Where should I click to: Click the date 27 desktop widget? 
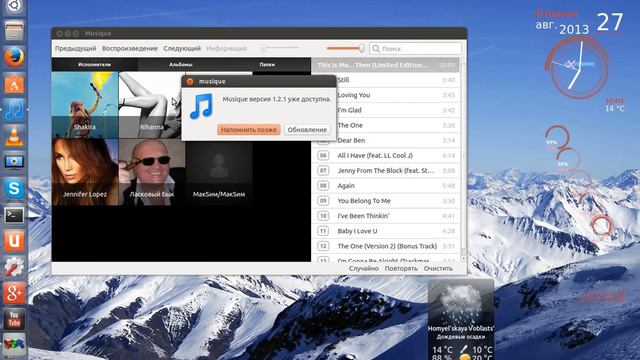pos(610,22)
